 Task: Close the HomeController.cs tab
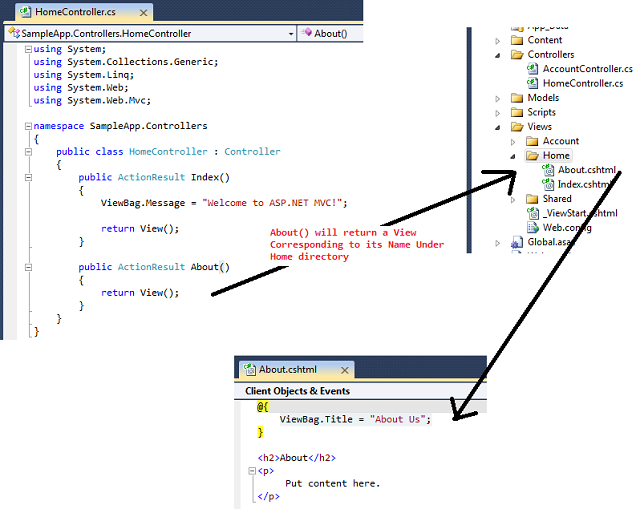coord(142,12)
